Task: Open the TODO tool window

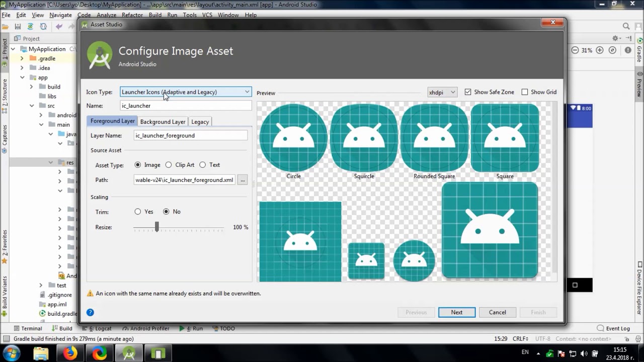Action: (223, 328)
